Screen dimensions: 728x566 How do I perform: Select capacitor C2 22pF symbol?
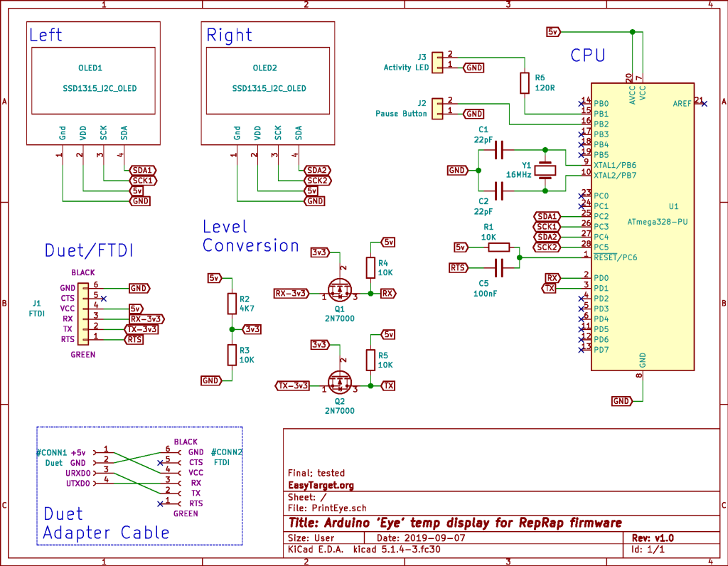click(499, 191)
